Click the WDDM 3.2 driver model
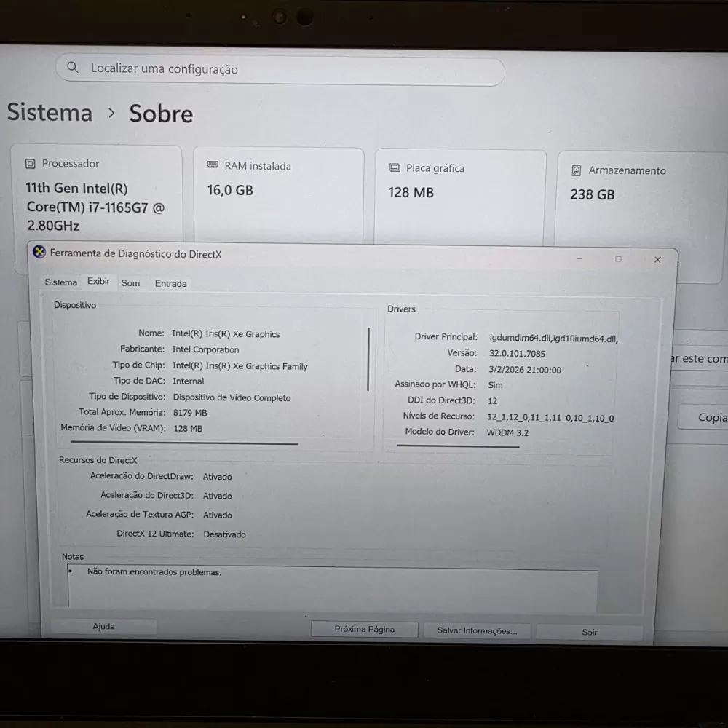Viewport: 728px width, 728px height. (x=507, y=432)
